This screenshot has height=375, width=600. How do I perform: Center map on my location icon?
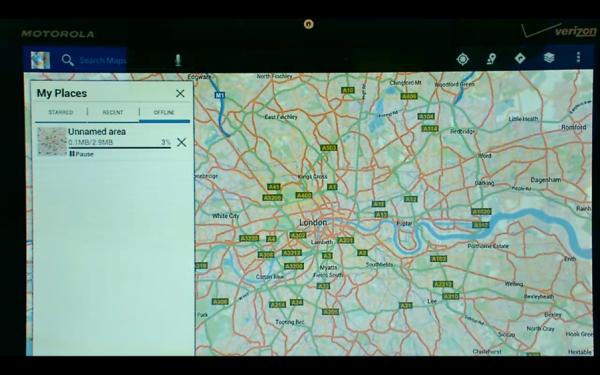click(x=463, y=59)
